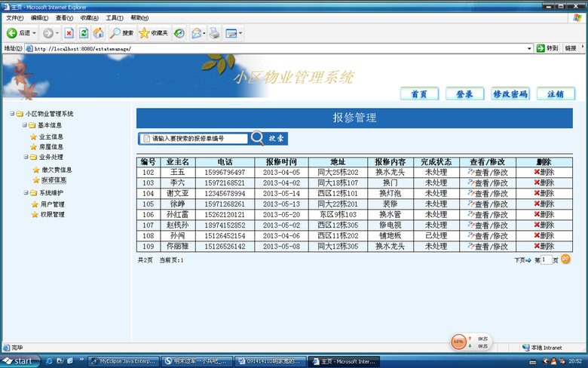Open the History clock icon

[x=179, y=33]
